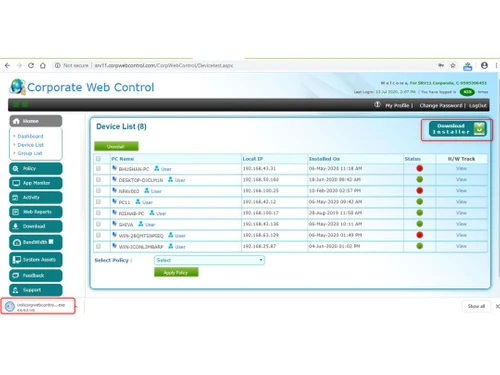The width and height of the screenshot is (500, 375).
Task: Click the User link beside BHUSHAN-PC
Action: [166, 169]
